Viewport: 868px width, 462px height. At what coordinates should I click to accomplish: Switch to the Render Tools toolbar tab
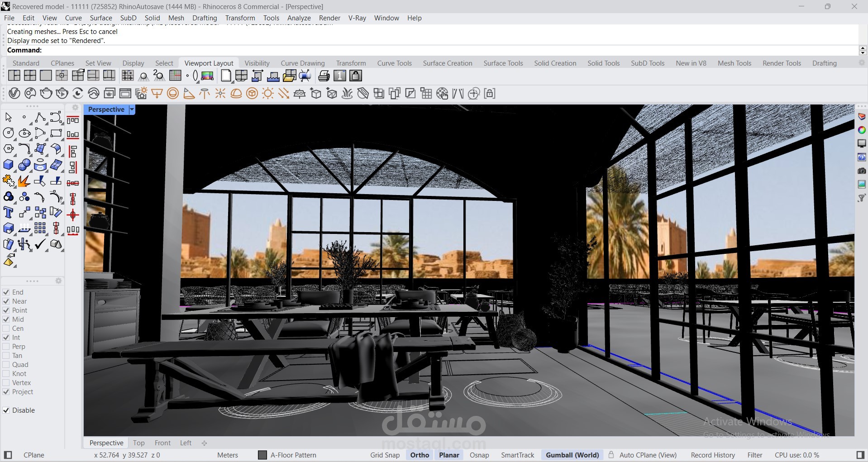pos(782,63)
